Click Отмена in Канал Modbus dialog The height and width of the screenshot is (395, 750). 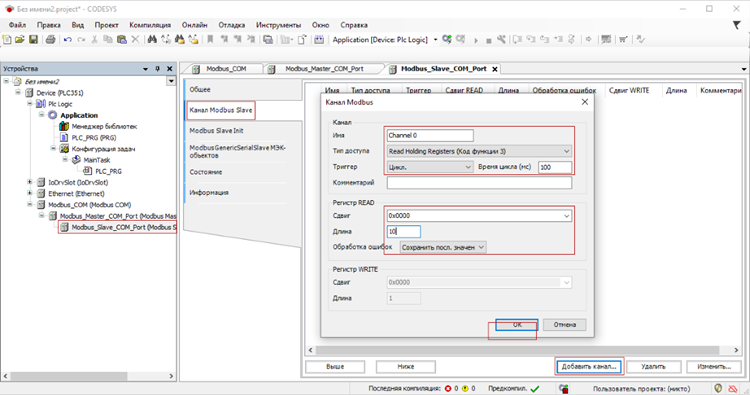[564, 325]
